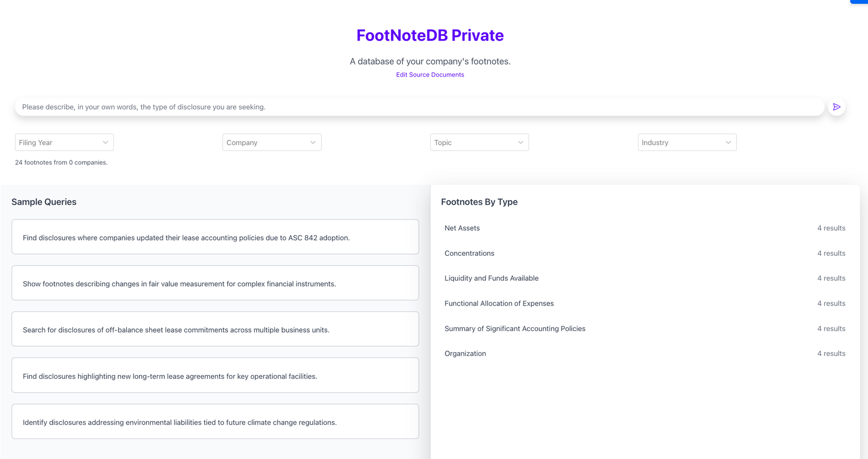Select the Organization footnote category
868x459 pixels.
(465, 353)
